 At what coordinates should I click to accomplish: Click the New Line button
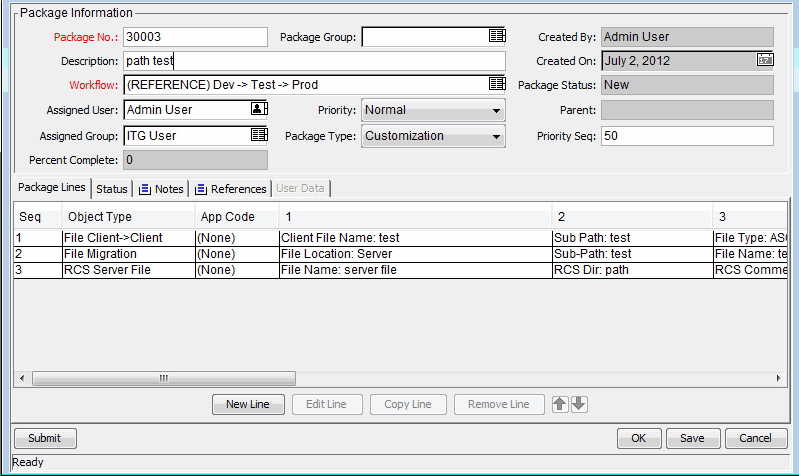[249, 404]
